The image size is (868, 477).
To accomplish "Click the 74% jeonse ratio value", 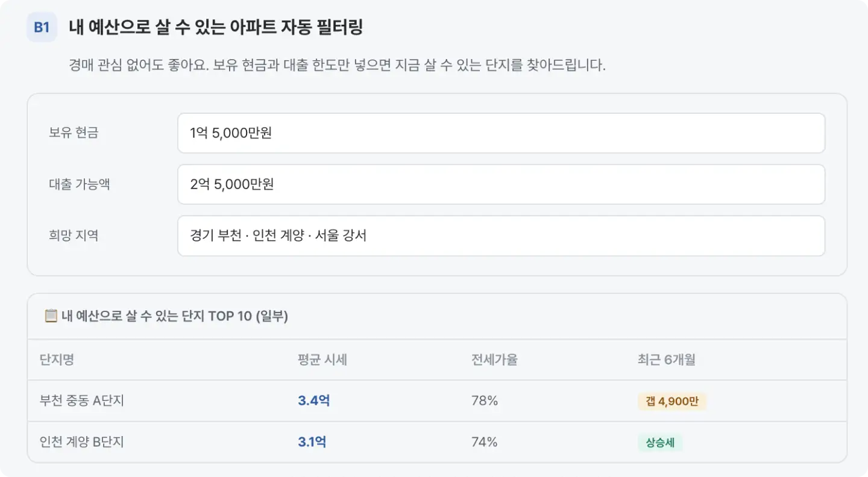I will [485, 442].
